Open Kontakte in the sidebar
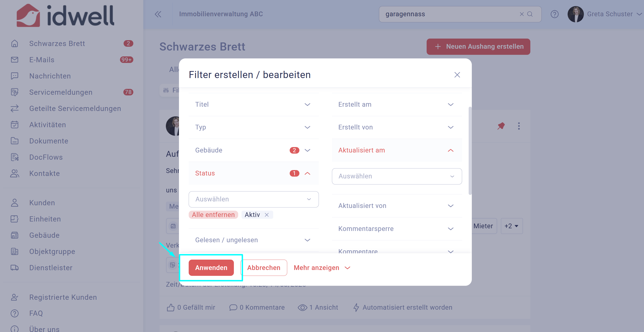Image resolution: width=644 pixels, height=332 pixels. 45,173
